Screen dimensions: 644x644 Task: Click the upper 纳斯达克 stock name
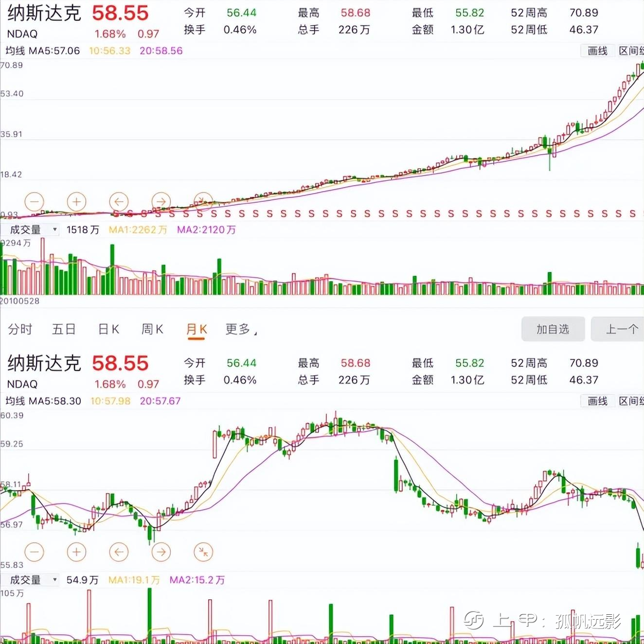(x=44, y=13)
